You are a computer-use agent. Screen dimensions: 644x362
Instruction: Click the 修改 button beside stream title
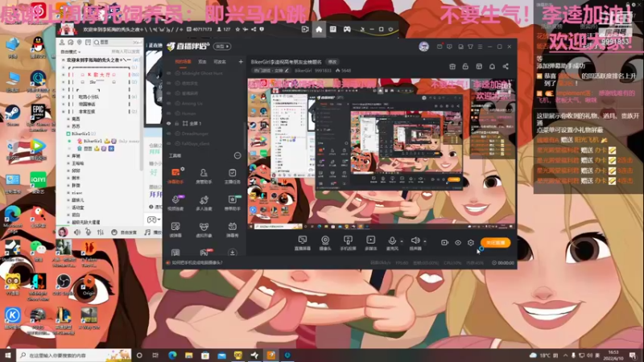[x=332, y=62]
